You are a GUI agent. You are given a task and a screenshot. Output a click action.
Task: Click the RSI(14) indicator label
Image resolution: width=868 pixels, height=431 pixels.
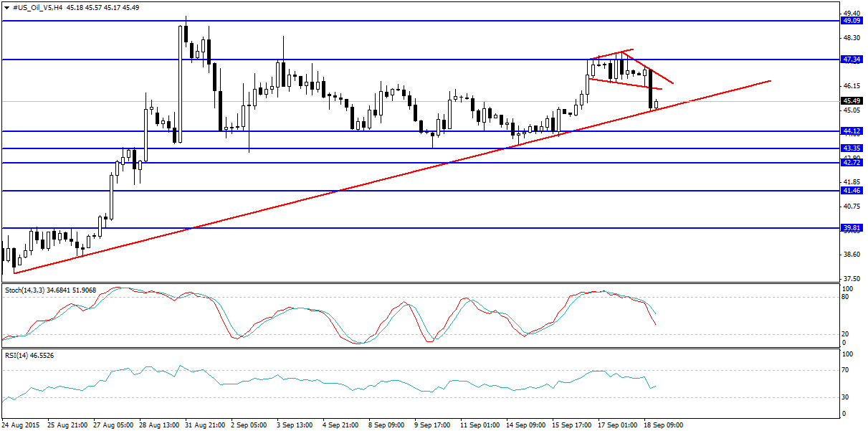(x=17, y=354)
